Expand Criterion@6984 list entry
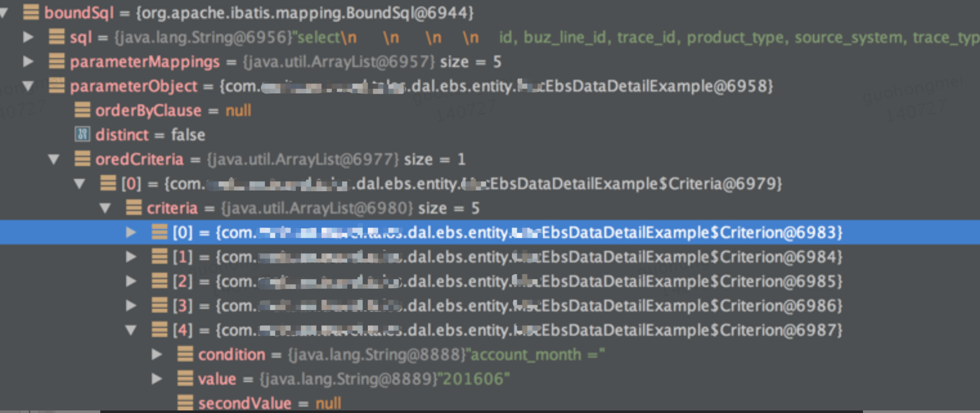This screenshot has height=413, width=980. point(131,257)
